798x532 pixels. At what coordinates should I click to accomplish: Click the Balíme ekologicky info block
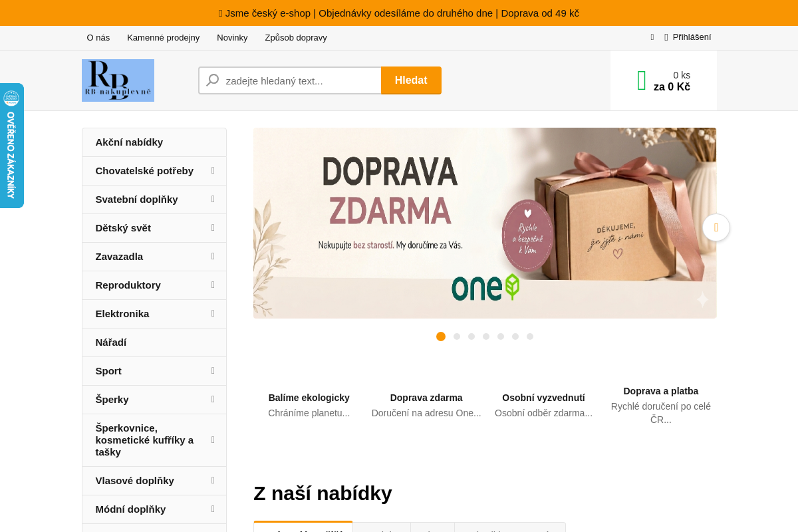(309, 405)
